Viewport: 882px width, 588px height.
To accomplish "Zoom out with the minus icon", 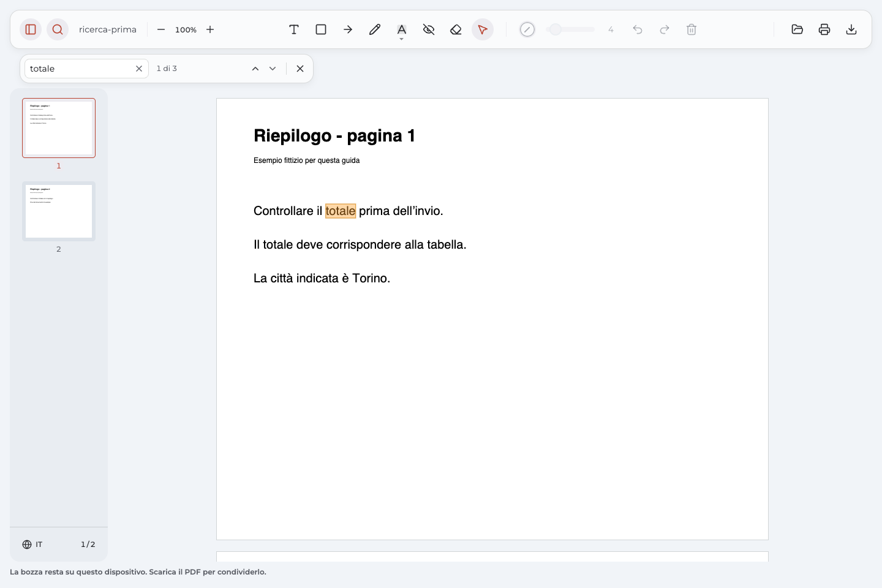I will (x=161, y=29).
